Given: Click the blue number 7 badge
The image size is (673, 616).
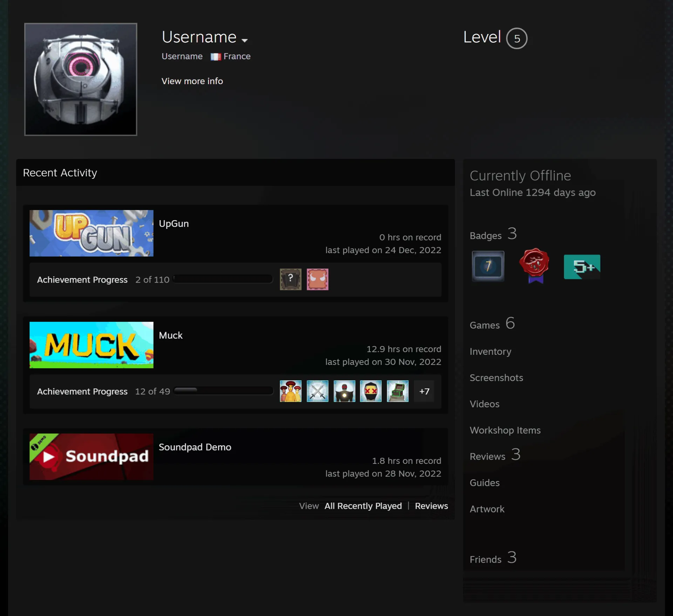Looking at the screenshot, I should point(488,266).
